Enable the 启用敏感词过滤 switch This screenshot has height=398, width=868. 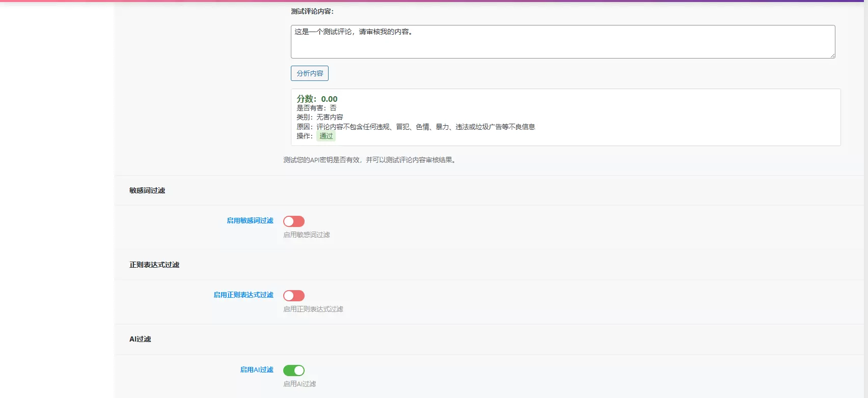(x=294, y=221)
